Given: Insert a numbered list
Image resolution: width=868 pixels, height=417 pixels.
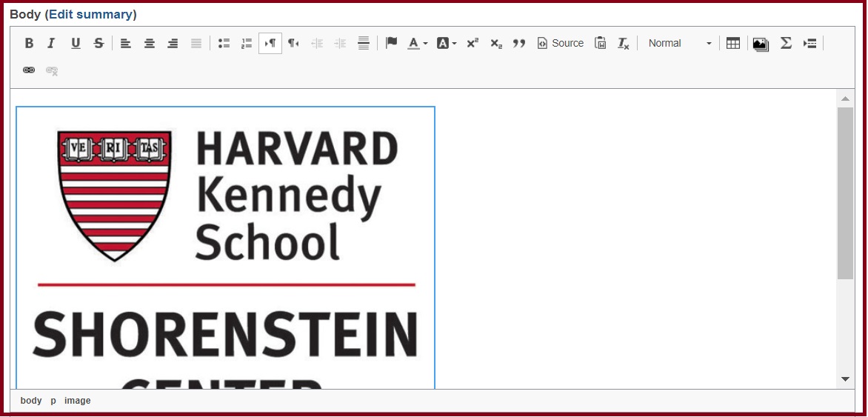Looking at the screenshot, I should [247, 43].
